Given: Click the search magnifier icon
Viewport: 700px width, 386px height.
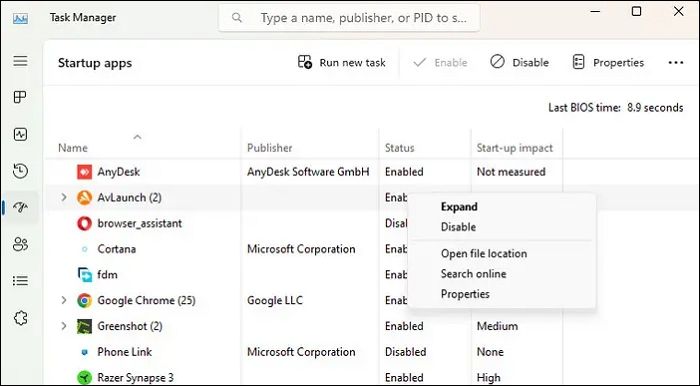Looking at the screenshot, I should click(237, 18).
